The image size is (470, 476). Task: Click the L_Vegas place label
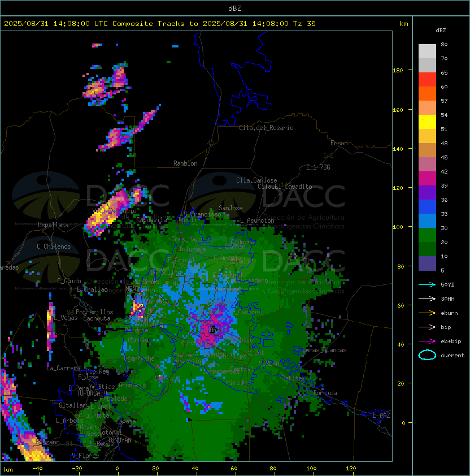66,318
